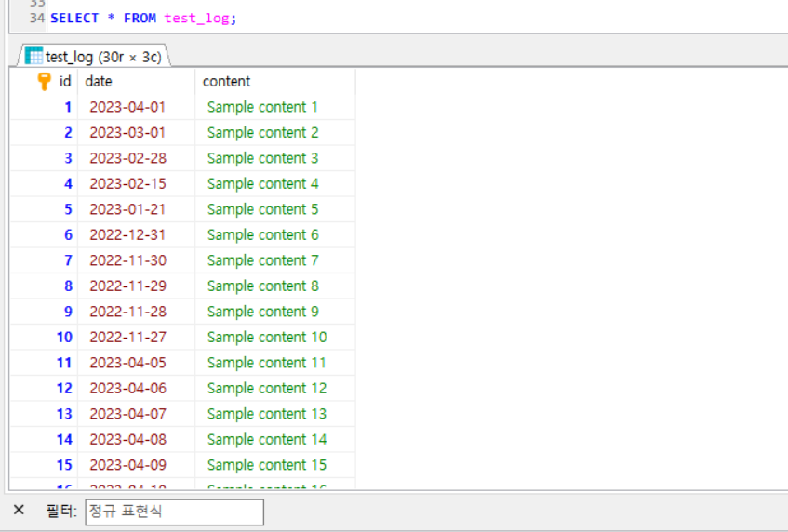Select the id cell with value 12
This screenshot has width=788, height=532.
pos(45,389)
